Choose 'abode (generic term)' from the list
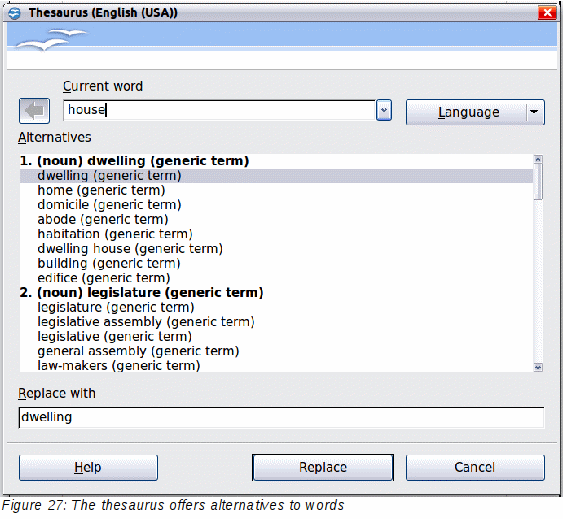563x519 pixels. coord(103,219)
